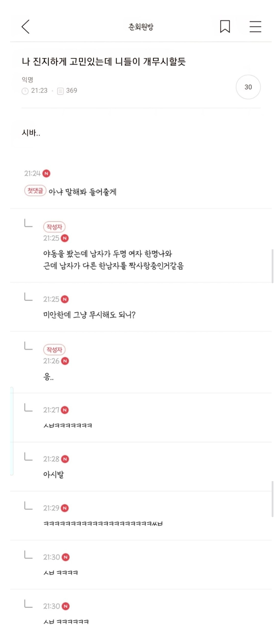Tap the reply arrow icon at 21:29
Image resolution: width=280 pixels, height=644 pixels.
point(28,506)
